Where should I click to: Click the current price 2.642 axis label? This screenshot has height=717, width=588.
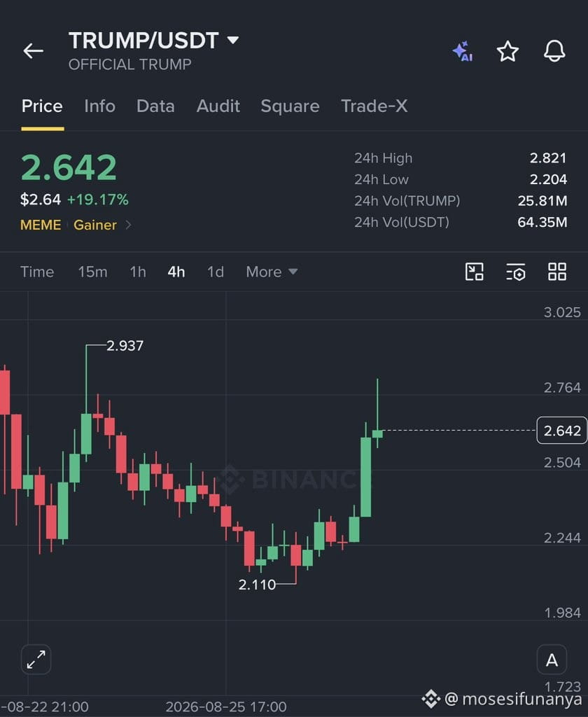562,431
